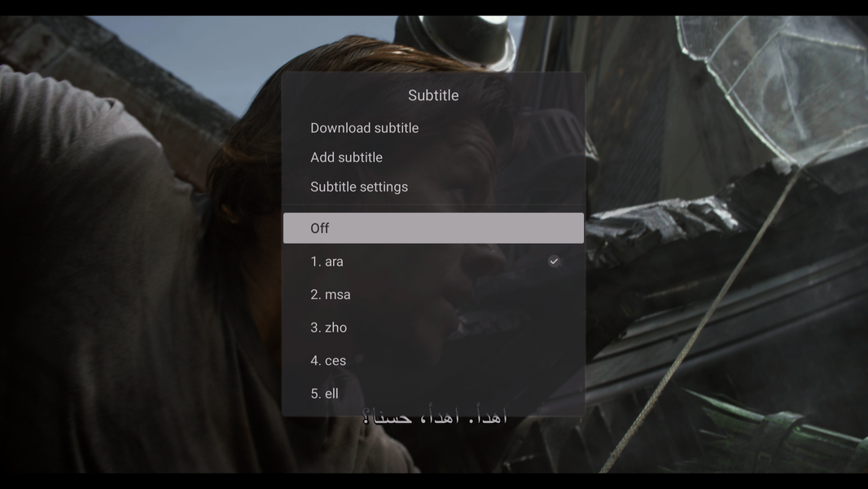The width and height of the screenshot is (868, 489).
Task: Select subtitle track 2. msa
Action: click(x=433, y=294)
